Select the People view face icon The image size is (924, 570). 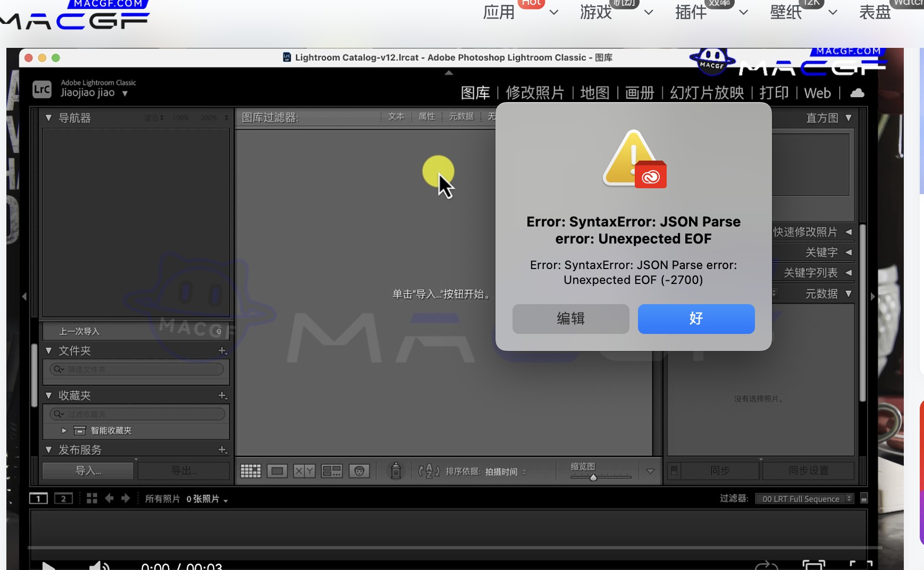[360, 470]
